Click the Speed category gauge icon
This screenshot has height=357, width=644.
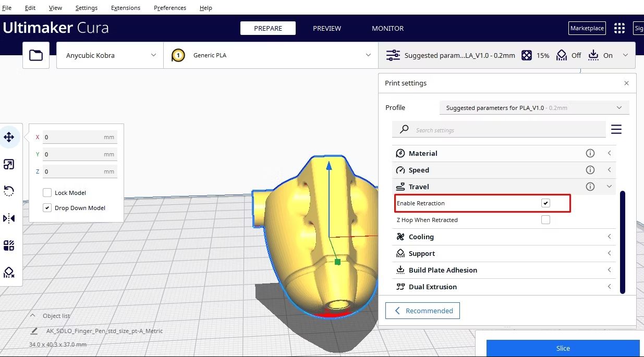(400, 170)
